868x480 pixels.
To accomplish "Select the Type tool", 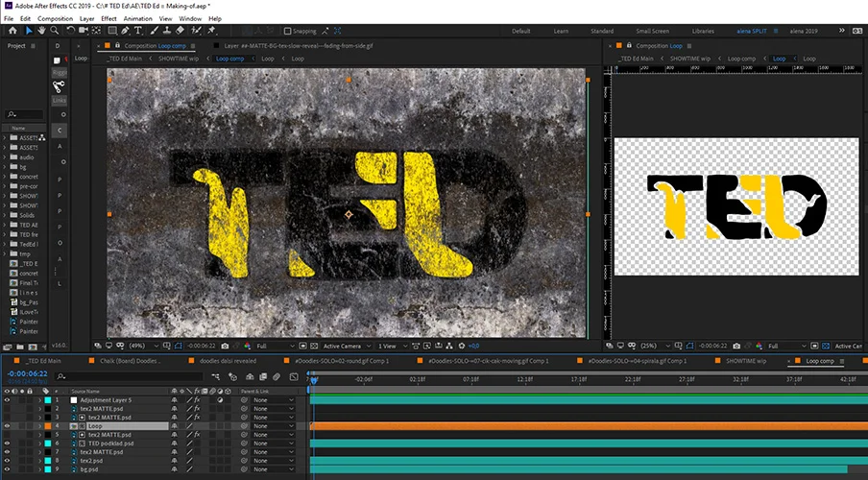I will 138,31.
